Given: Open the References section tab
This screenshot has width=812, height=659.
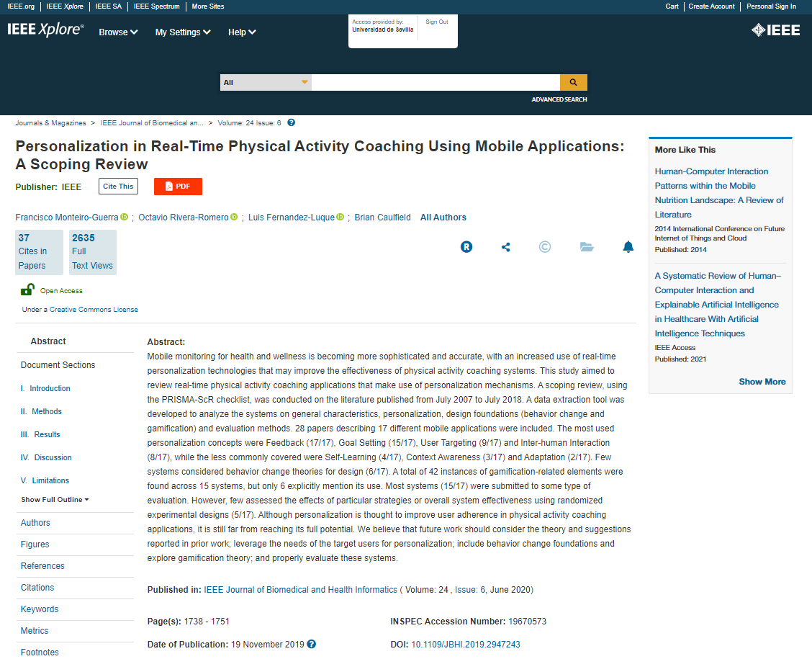Looking at the screenshot, I should (42, 566).
